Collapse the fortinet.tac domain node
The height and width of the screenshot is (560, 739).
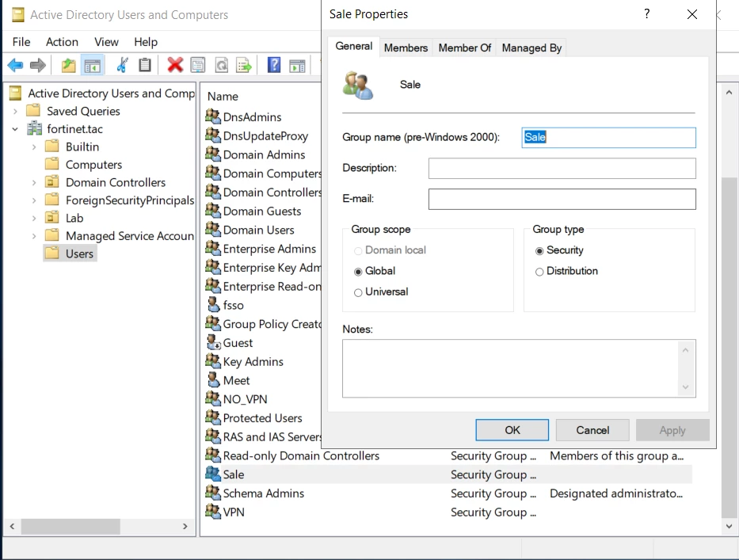[x=15, y=128]
